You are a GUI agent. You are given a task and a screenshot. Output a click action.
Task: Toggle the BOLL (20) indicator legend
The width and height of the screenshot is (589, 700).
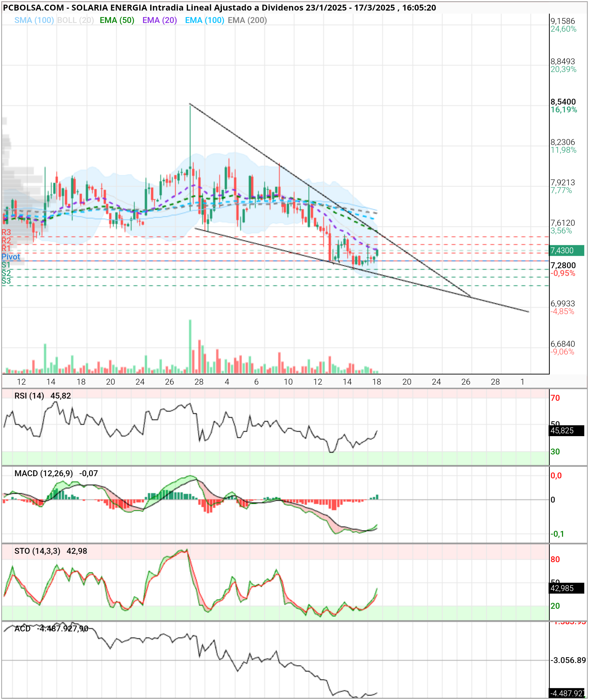click(x=75, y=20)
